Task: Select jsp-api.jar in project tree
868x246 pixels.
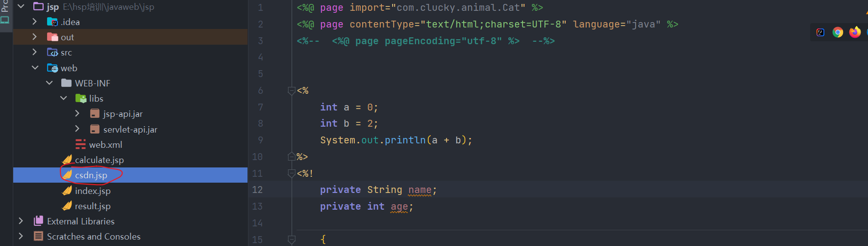Action: pos(123,114)
